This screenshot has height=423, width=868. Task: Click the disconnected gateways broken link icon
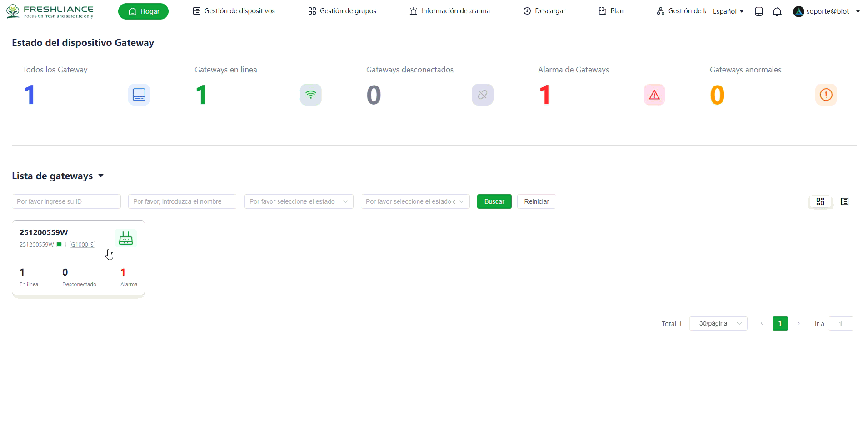coord(482,95)
